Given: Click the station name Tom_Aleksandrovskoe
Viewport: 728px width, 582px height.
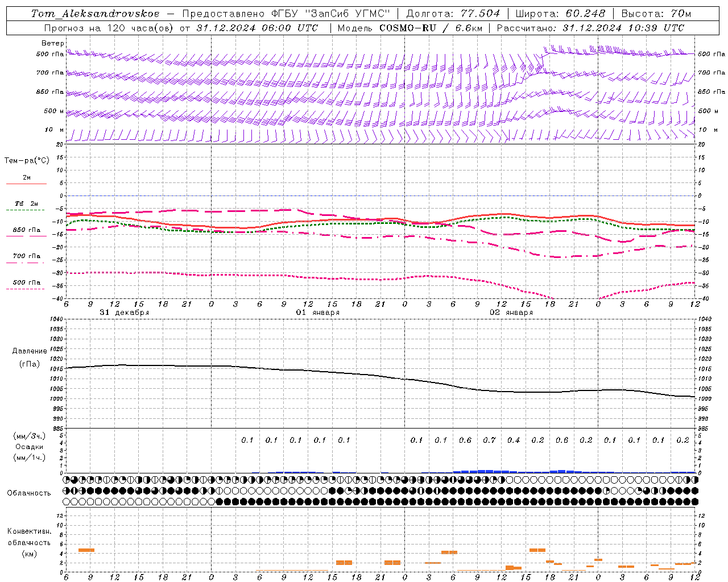Looking at the screenshot, I should (95, 14).
